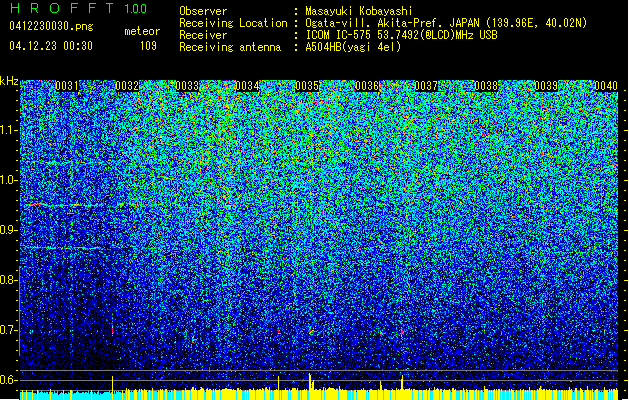Click the 0035 time marker
The image size is (629, 400).
tap(307, 86)
